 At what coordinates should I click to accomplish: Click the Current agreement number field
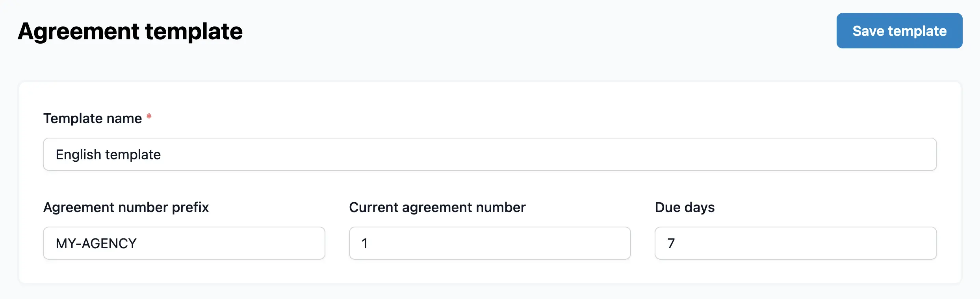click(490, 243)
